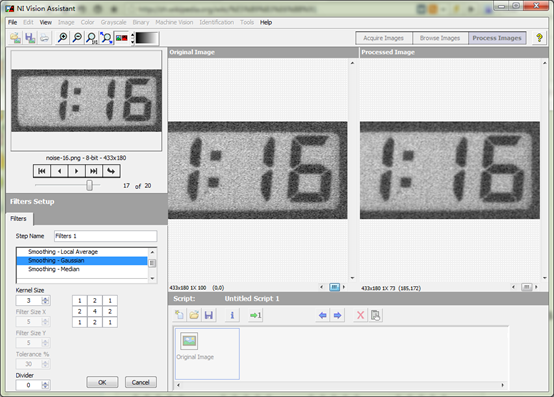Select the Zoom Out magnifier tool
Viewport: 554px width, 397px height.
coord(77,38)
